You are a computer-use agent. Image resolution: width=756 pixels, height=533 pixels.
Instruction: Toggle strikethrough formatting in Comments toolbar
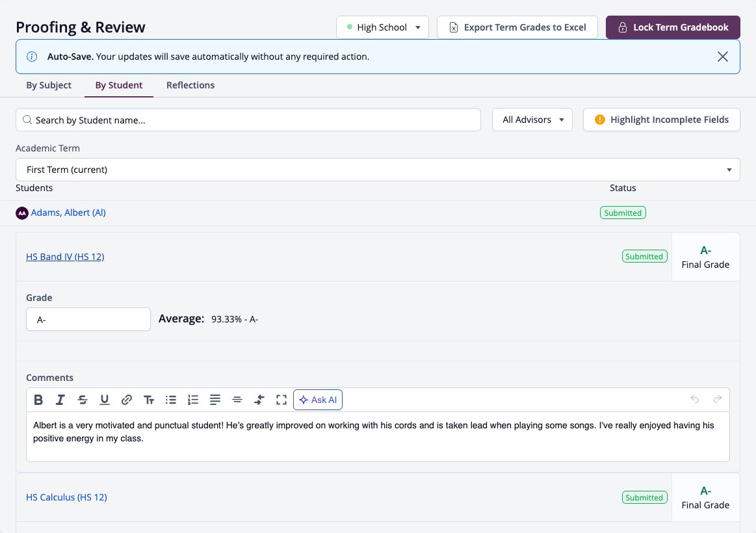83,400
